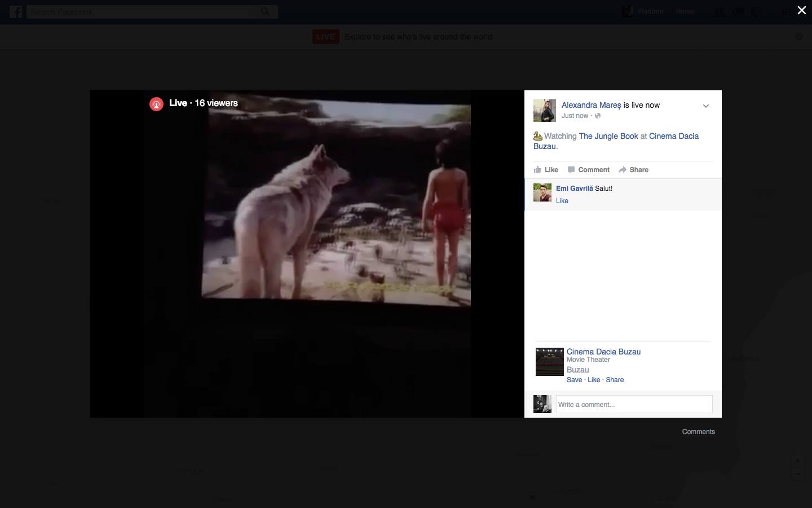This screenshot has height=508, width=812.
Task: Click the red LIVE badge in the banner
Action: (x=326, y=37)
